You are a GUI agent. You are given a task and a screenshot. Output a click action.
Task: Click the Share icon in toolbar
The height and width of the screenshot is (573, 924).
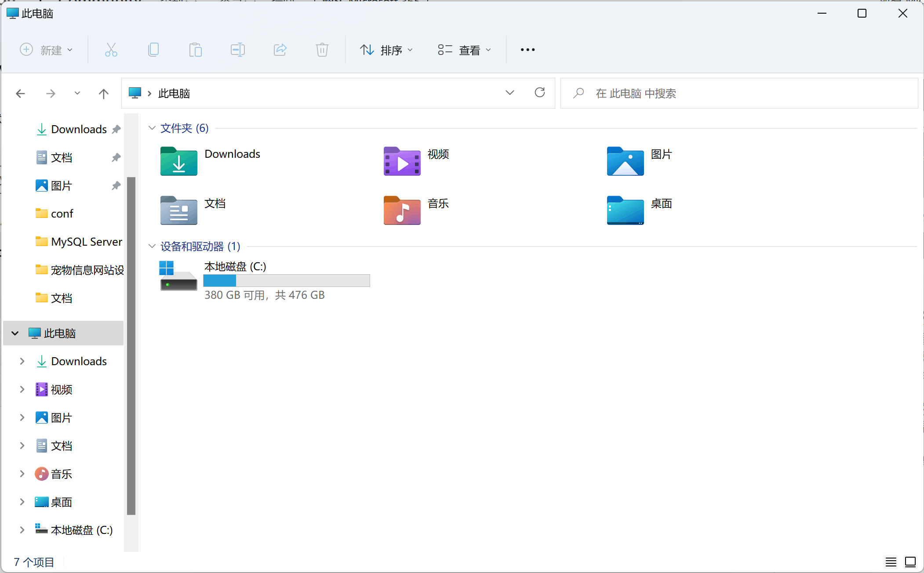tap(280, 50)
